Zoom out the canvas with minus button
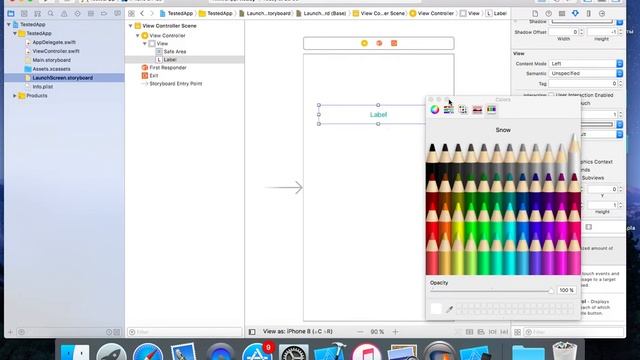The height and width of the screenshot is (360, 640). point(360,332)
